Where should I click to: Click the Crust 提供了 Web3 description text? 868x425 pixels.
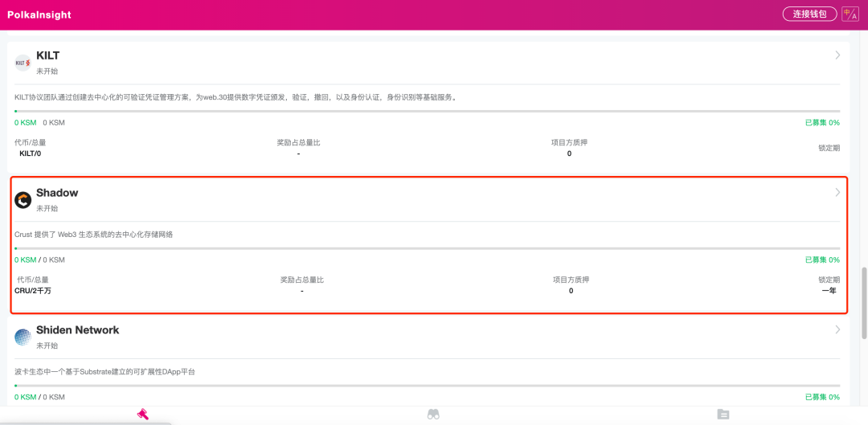coord(93,234)
